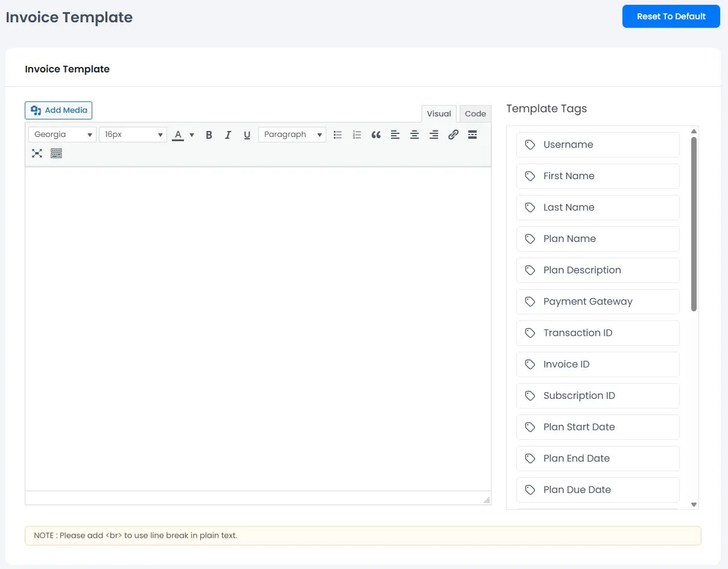Open the Paragraph style dropdown
728x569 pixels.
pyautogui.click(x=292, y=134)
